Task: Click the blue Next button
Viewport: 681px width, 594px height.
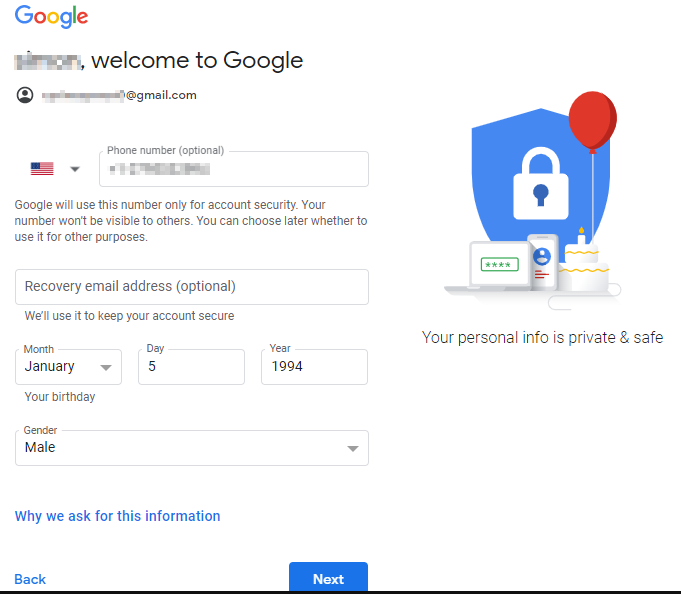Action: point(328,578)
